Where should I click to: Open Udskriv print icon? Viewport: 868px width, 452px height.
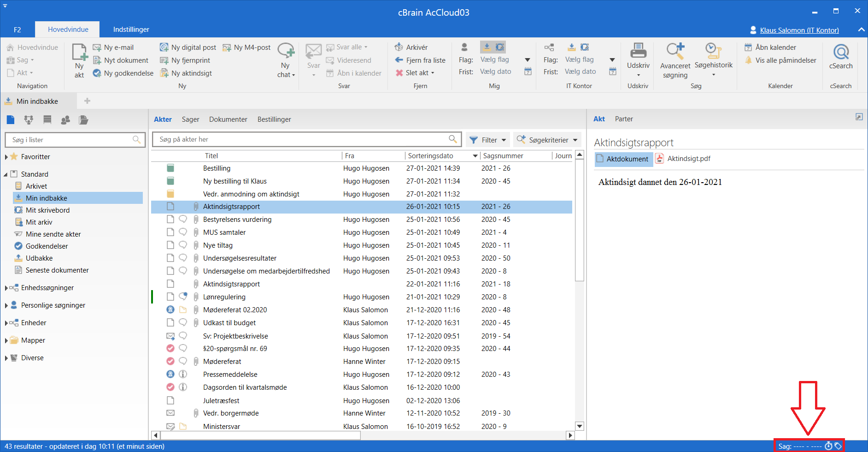(x=638, y=51)
